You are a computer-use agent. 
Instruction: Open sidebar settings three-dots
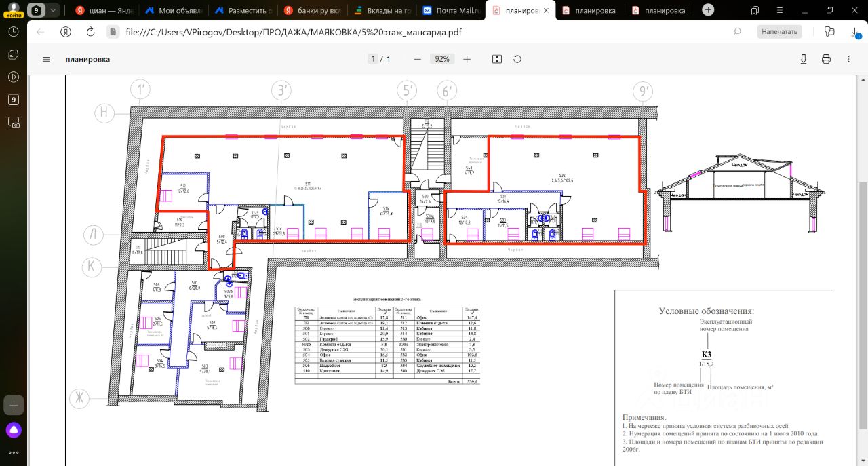click(x=13, y=452)
